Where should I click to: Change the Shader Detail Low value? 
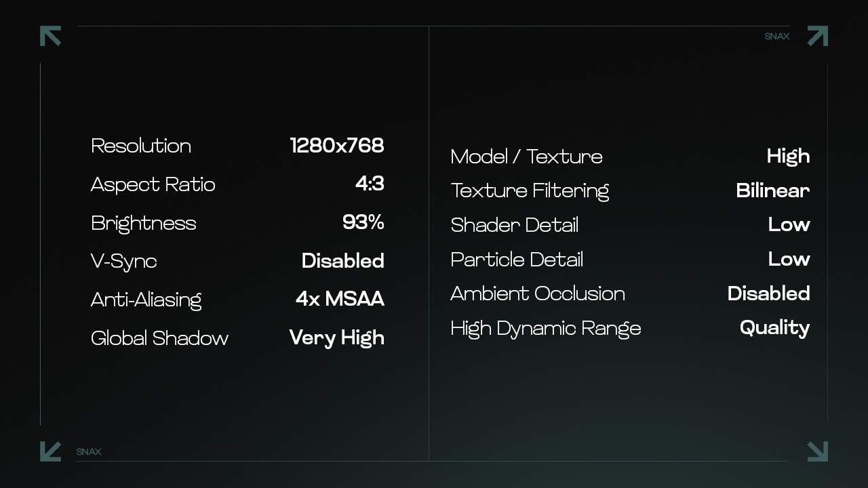789,225
